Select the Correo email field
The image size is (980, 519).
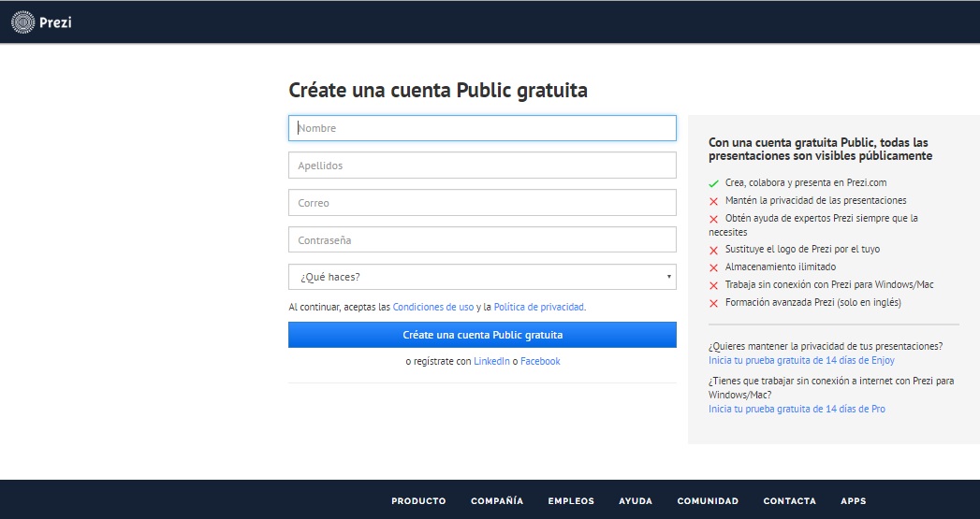tap(482, 203)
